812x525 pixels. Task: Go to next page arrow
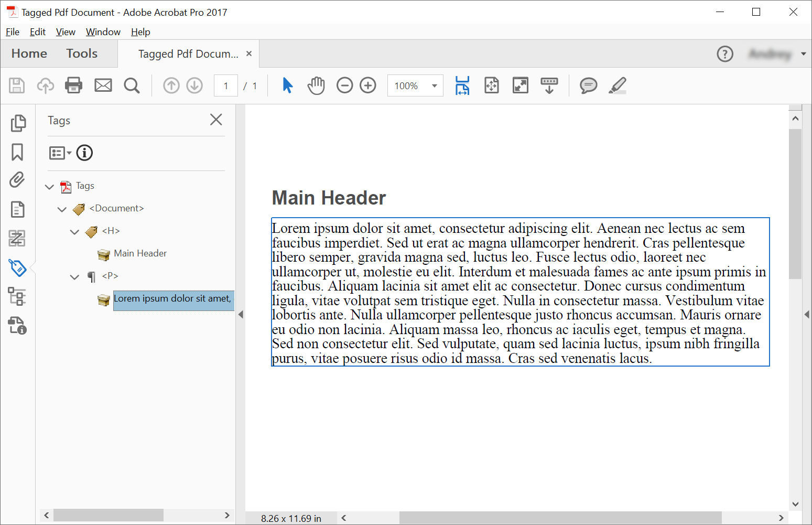194,85
